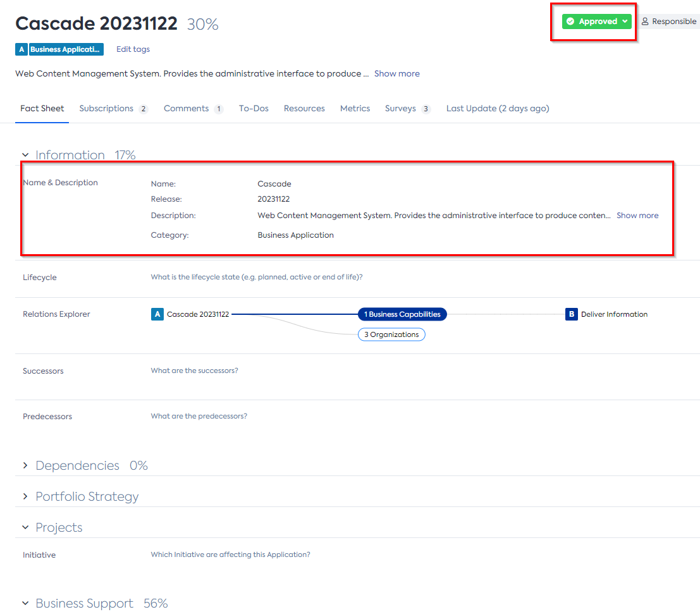Click the Surveys count badge 3
700x612 pixels.
click(x=426, y=109)
